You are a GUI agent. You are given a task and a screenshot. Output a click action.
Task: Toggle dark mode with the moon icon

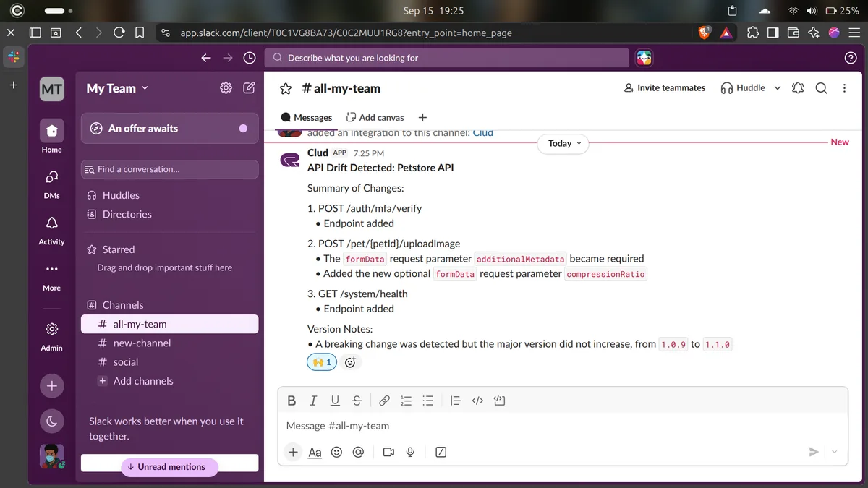click(51, 421)
